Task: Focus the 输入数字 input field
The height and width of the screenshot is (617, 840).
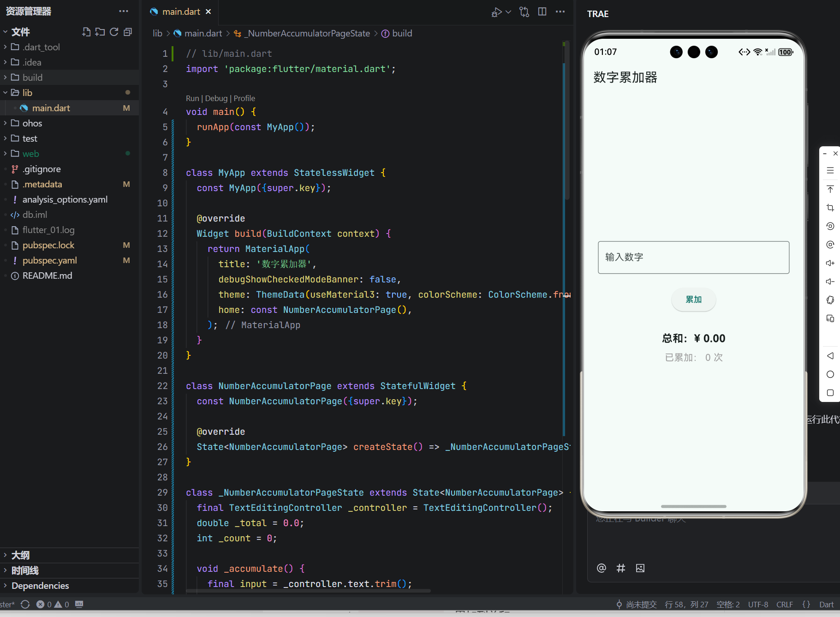Action: [x=694, y=257]
